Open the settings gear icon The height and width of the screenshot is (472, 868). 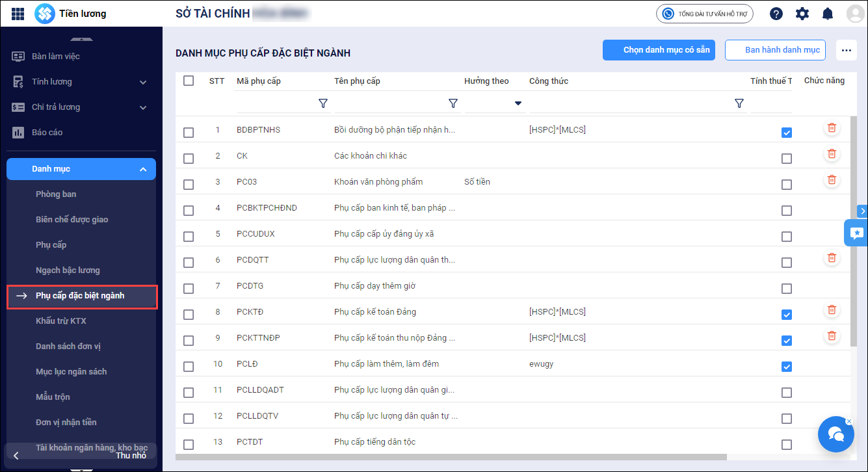[x=802, y=14]
